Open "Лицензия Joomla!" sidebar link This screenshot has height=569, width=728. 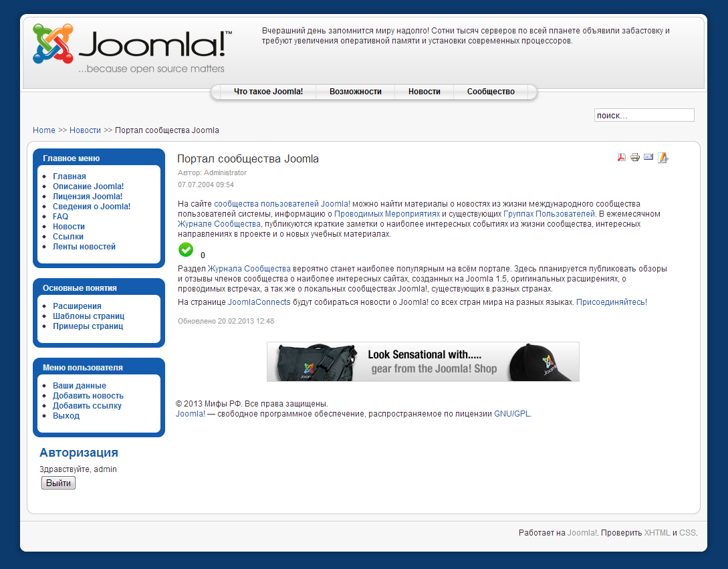coord(88,197)
